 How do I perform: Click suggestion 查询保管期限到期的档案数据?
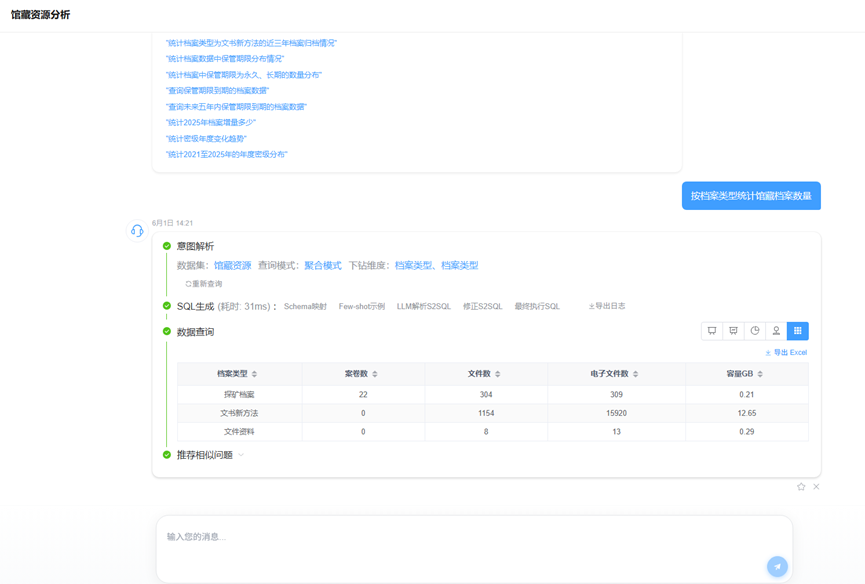click(217, 90)
